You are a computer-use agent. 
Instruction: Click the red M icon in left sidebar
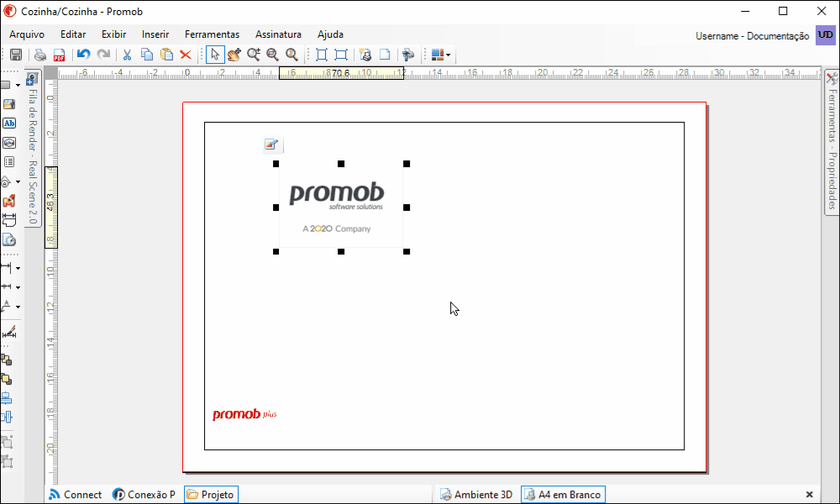[9, 201]
